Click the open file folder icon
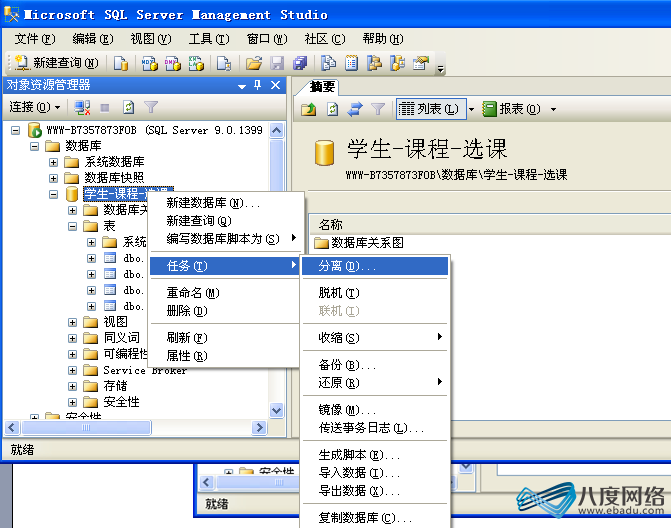 254,63
